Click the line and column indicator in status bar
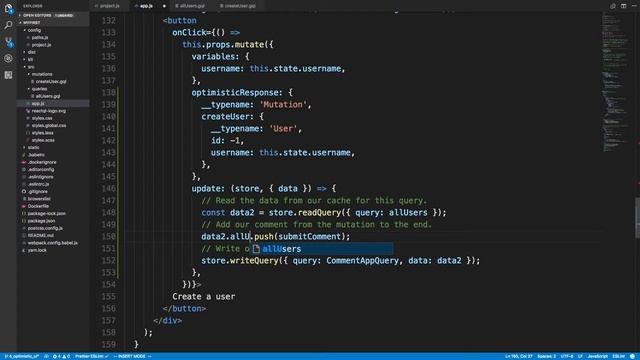The image size is (640, 360). (x=518, y=356)
